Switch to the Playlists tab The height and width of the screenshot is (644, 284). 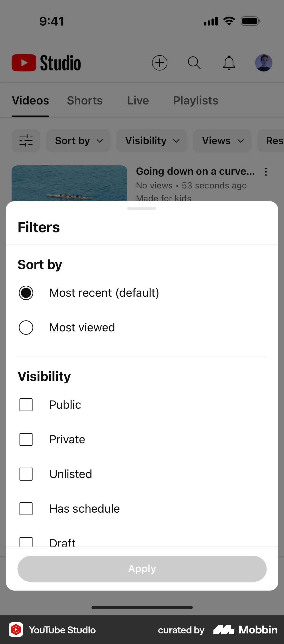coord(195,101)
